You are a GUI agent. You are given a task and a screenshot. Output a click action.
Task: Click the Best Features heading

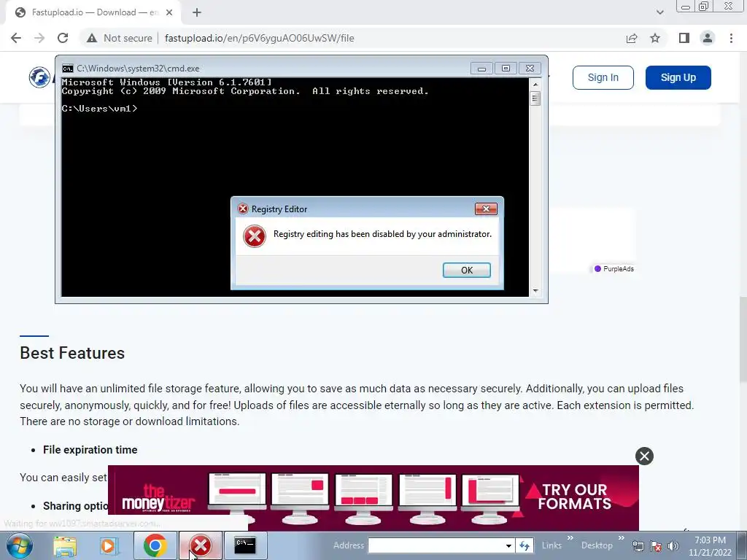(x=72, y=354)
